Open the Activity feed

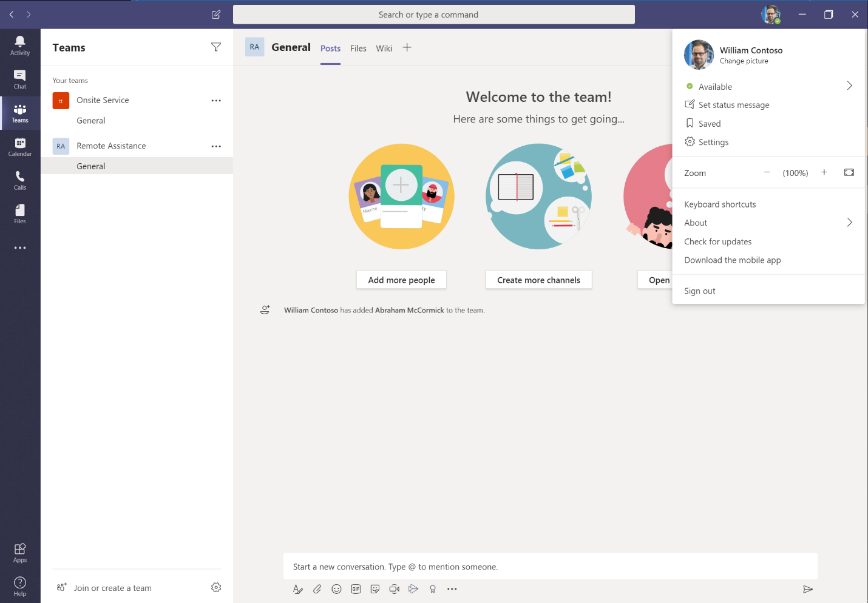tap(20, 45)
